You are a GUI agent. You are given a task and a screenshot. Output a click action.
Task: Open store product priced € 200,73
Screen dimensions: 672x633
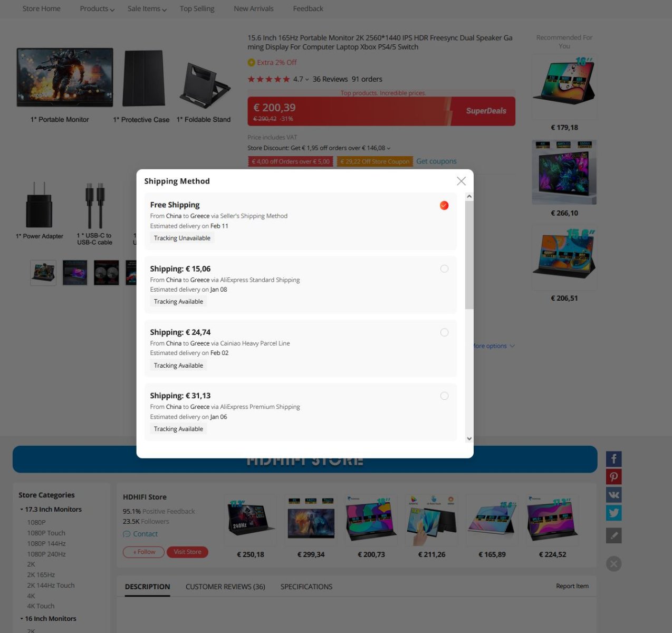(371, 520)
